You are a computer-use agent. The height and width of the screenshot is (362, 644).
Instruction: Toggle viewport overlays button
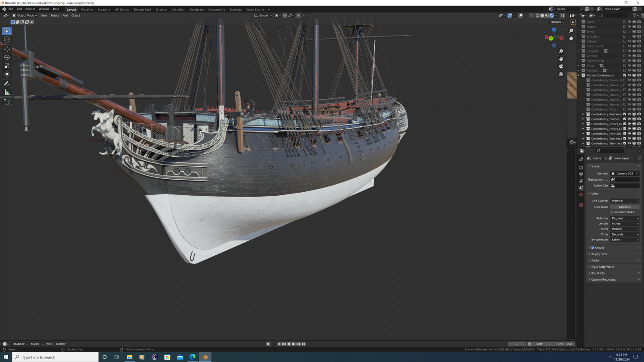click(x=521, y=16)
